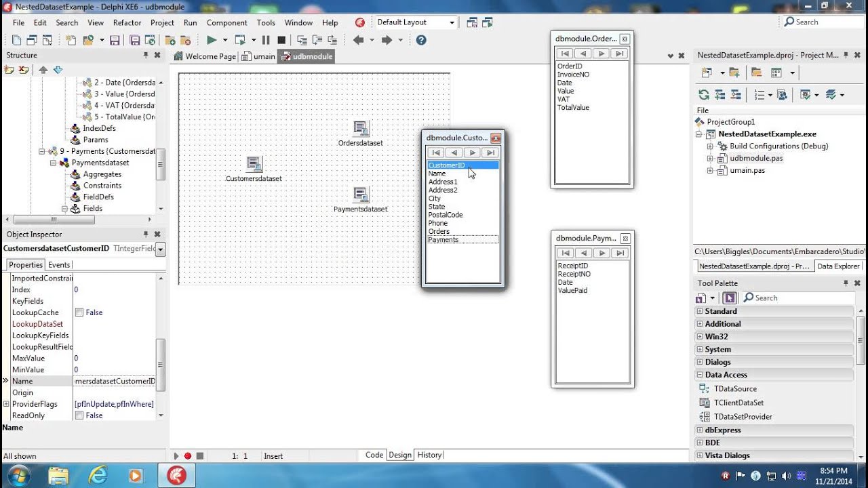Click the Program Reset stop icon
The width and height of the screenshot is (868, 488).
click(x=281, y=40)
